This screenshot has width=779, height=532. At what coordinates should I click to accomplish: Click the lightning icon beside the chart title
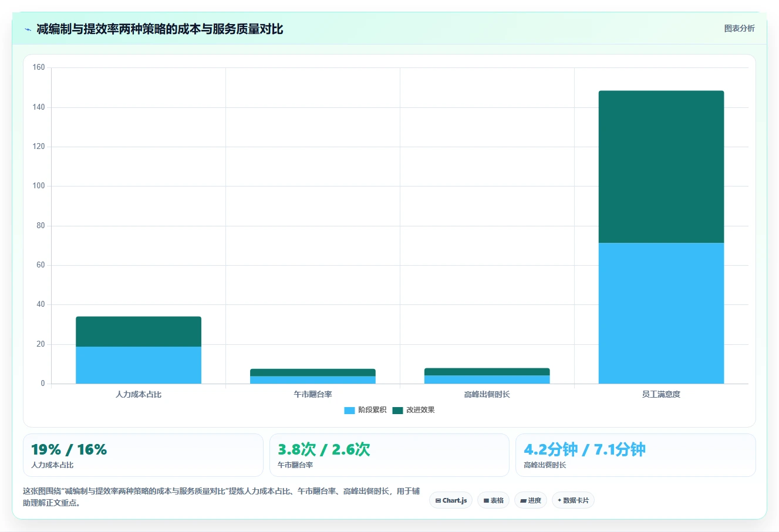(x=28, y=29)
